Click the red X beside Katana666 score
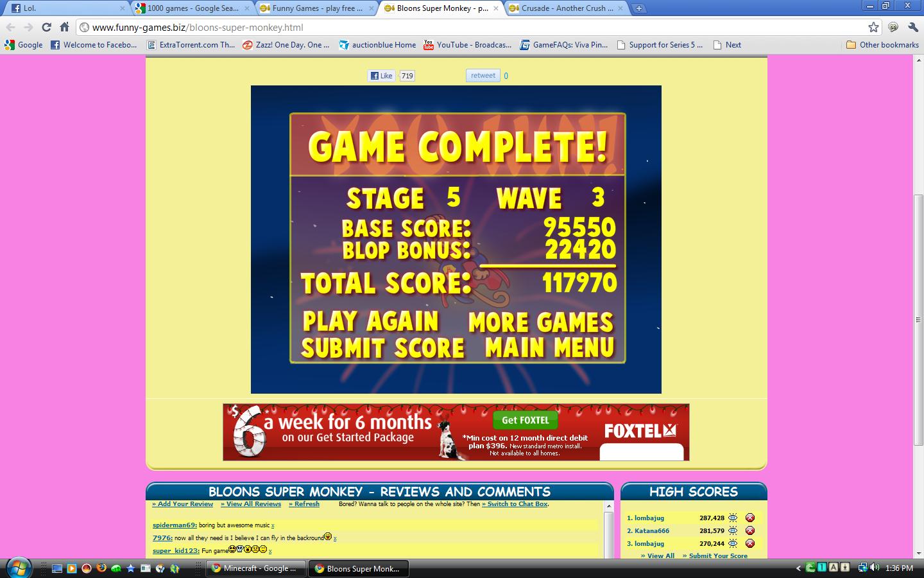Image resolution: width=924 pixels, height=578 pixels. [749, 530]
